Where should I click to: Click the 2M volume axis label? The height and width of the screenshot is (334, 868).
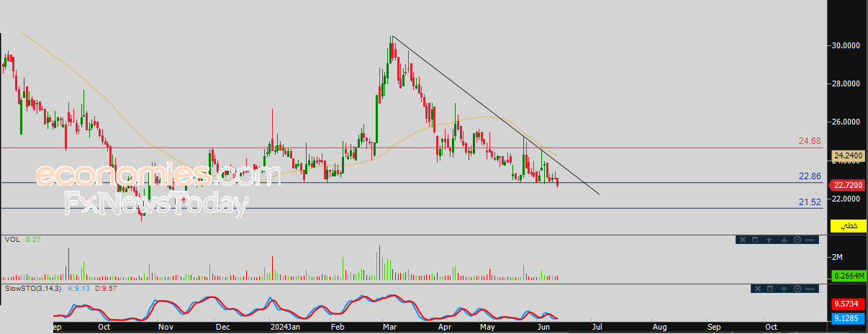[837, 257]
